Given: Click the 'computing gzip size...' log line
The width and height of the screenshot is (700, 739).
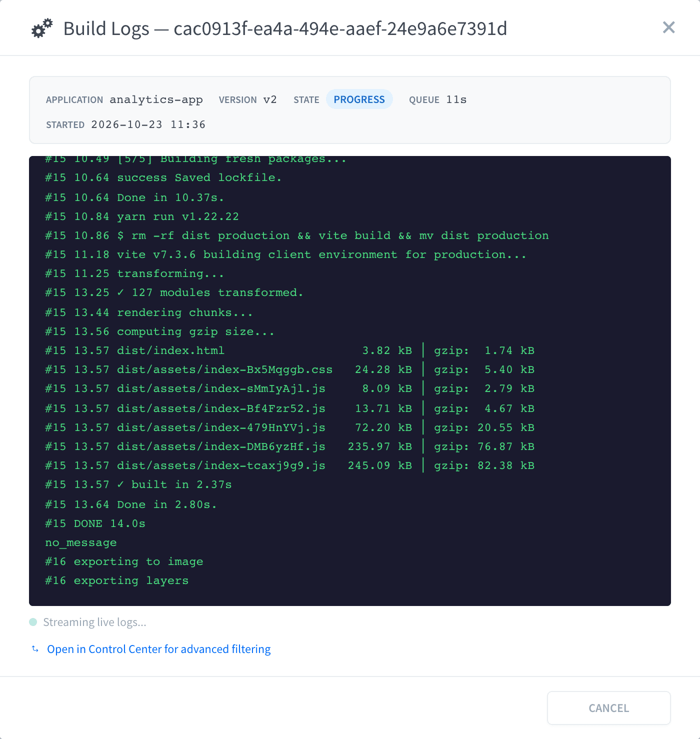Looking at the screenshot, I should pos(159,331).
